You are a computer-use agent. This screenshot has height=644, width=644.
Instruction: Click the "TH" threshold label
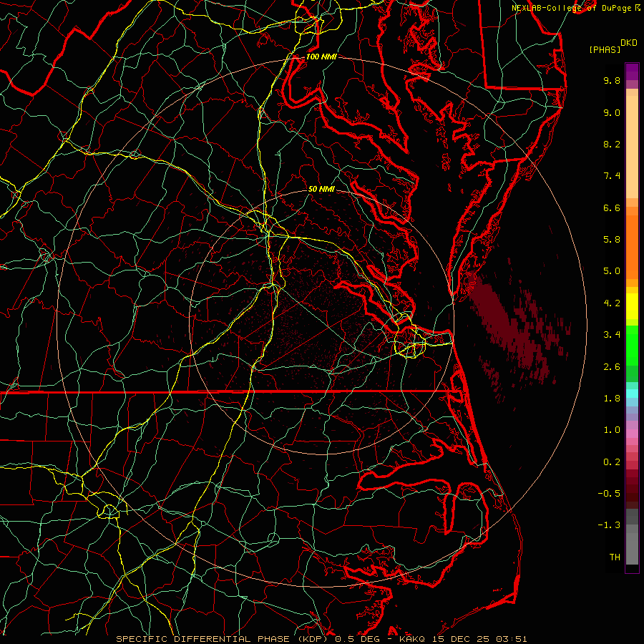pos(615,557)
